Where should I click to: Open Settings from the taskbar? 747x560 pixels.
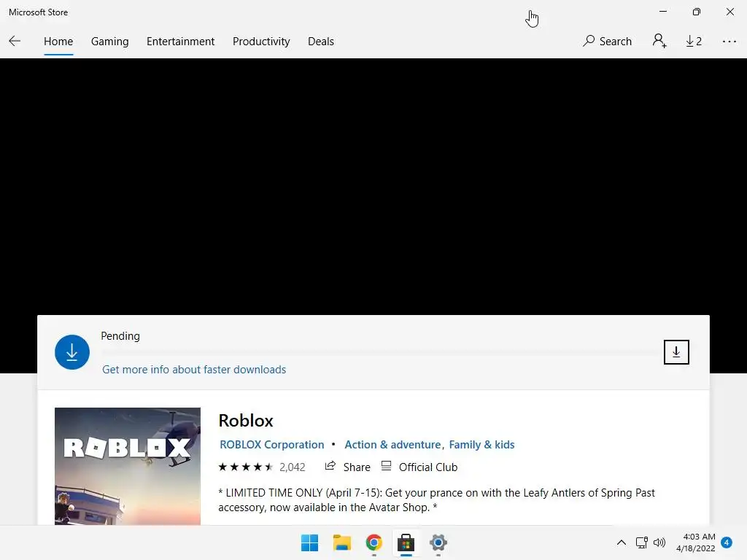pyautogui.click(x=438, y=542)
